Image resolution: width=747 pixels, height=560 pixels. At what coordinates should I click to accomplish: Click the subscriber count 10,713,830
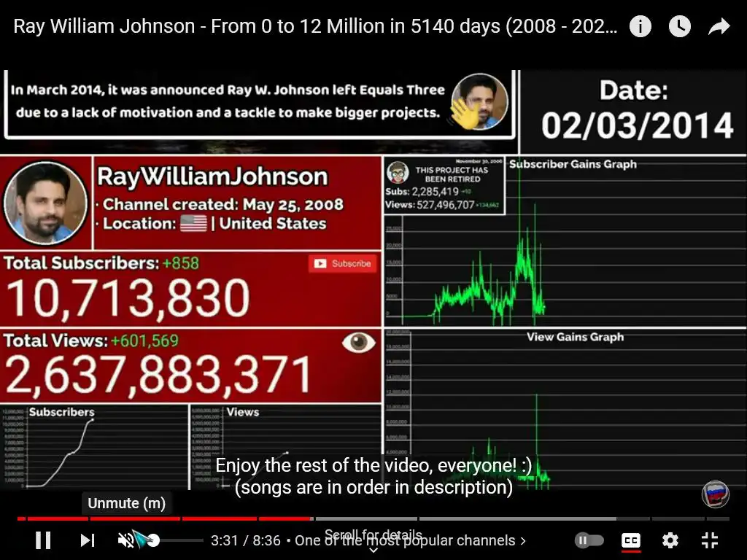point(128,298)
